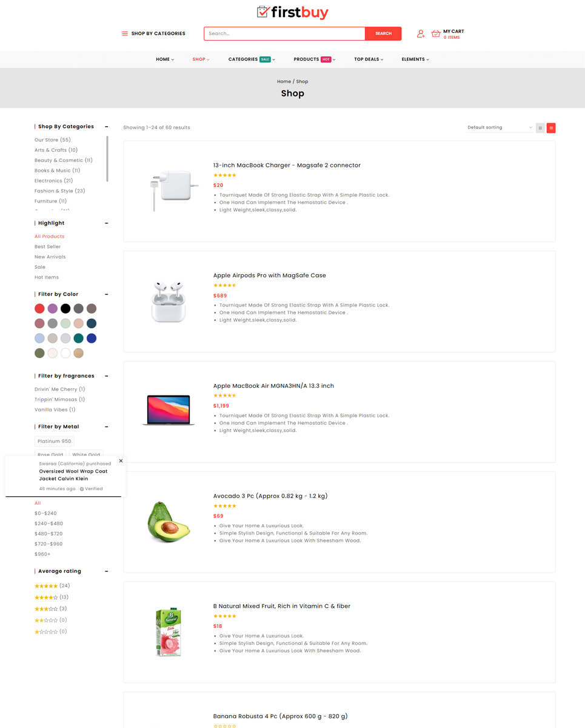The height and width of the screenshot is (728, 585).
Task: Open the Top Deals menu
Action: pos(369,59)
